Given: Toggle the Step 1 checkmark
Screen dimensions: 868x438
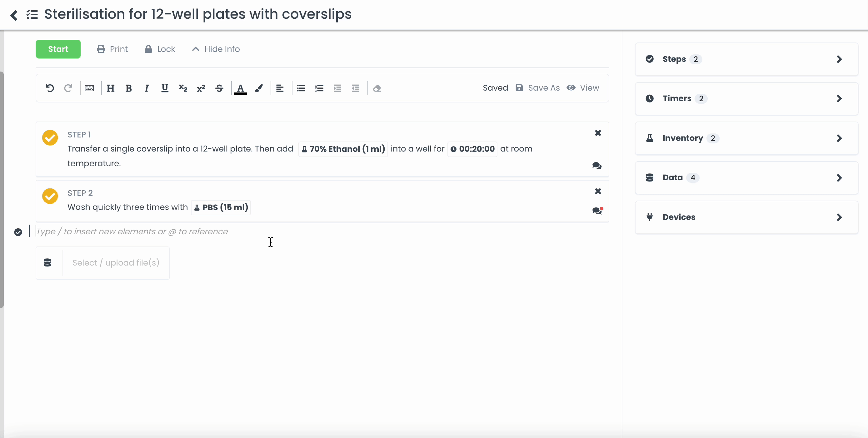Looking at the screenshot, I should (x=50, y=138).
